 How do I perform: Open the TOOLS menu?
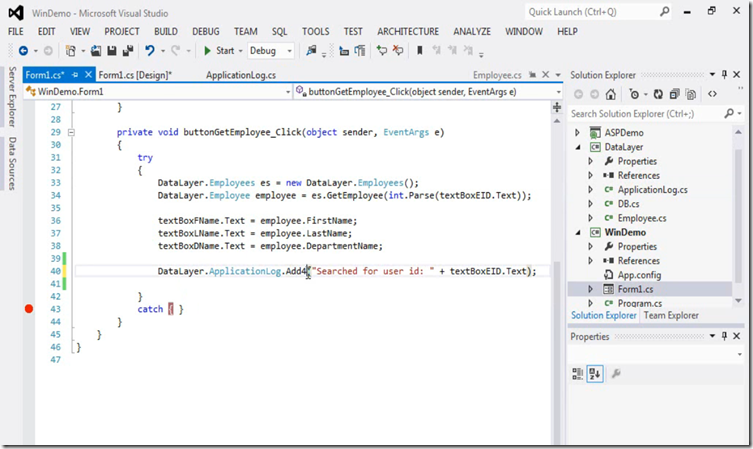tap(316, 31)
